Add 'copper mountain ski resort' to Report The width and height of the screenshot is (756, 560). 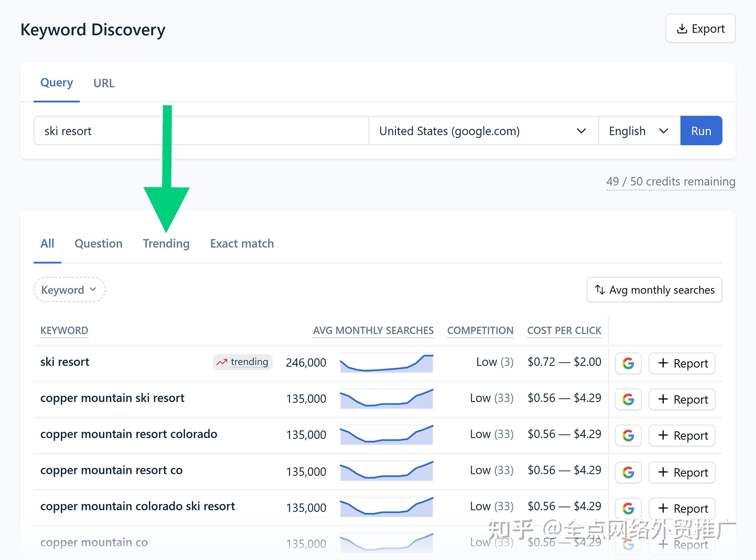[682, 399]
